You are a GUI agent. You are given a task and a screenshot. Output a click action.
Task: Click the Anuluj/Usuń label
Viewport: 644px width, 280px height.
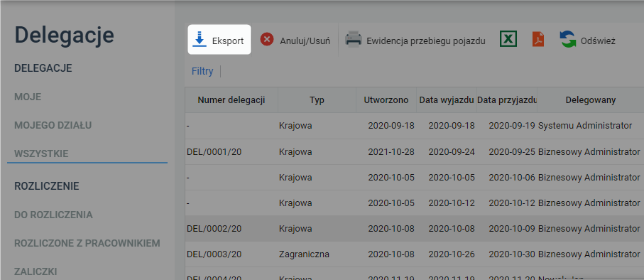click(305, 41)
